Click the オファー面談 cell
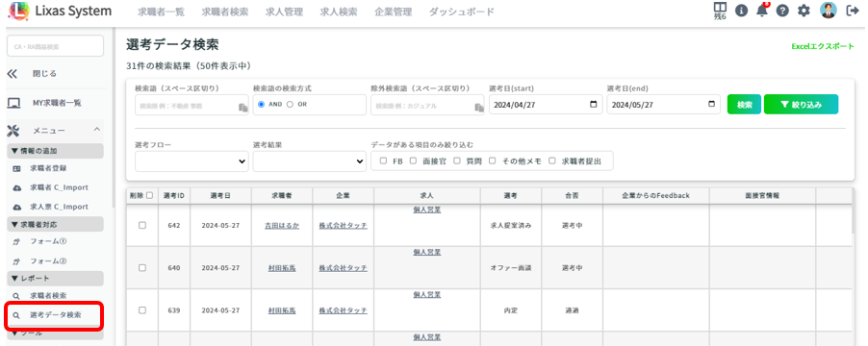 (511, 267)
